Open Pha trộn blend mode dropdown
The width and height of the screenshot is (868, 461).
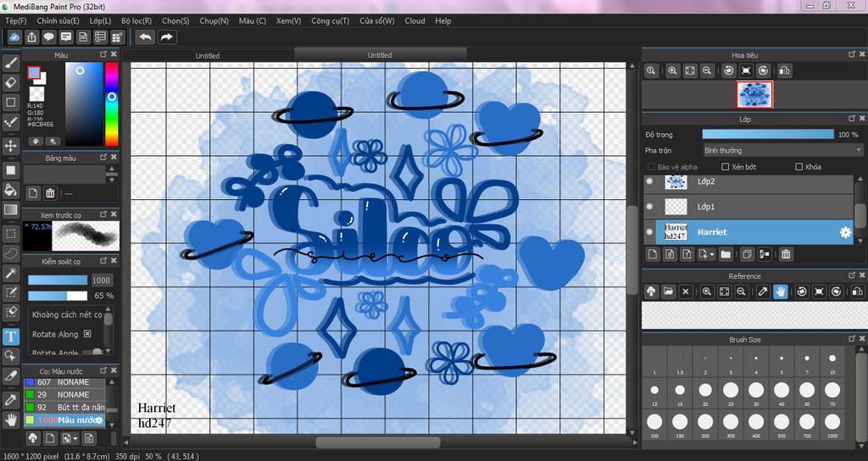pyautogui.click(x=782, y=150)
